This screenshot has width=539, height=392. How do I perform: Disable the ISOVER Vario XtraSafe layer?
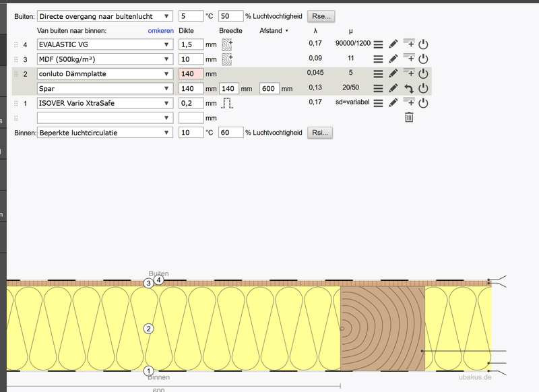[424, 103]
